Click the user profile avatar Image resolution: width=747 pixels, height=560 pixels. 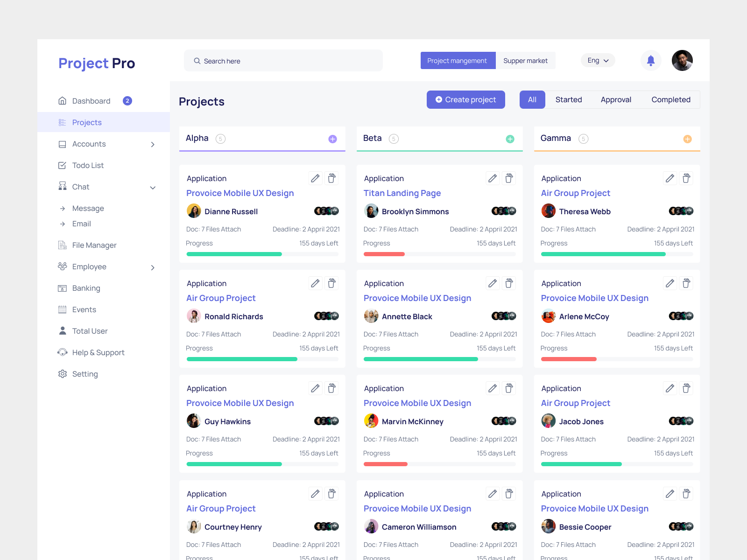coord(682,60)
